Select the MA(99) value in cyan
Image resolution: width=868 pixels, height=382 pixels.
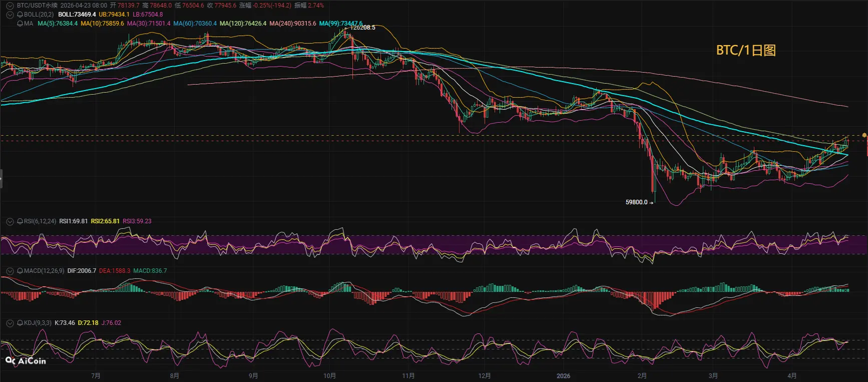341,24
